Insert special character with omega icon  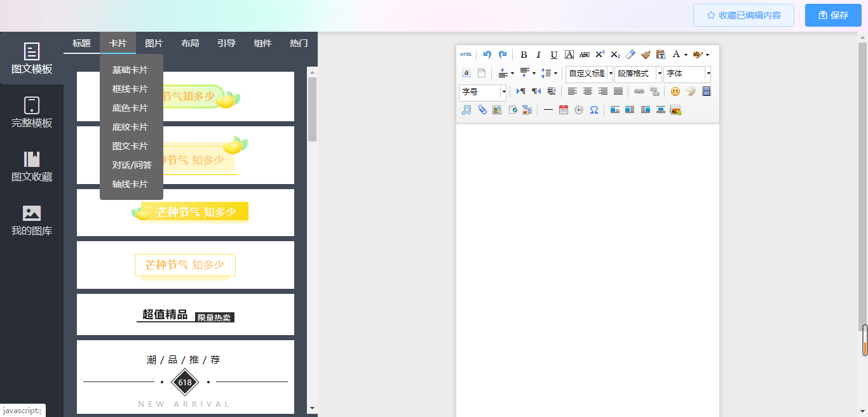(594, 110)
